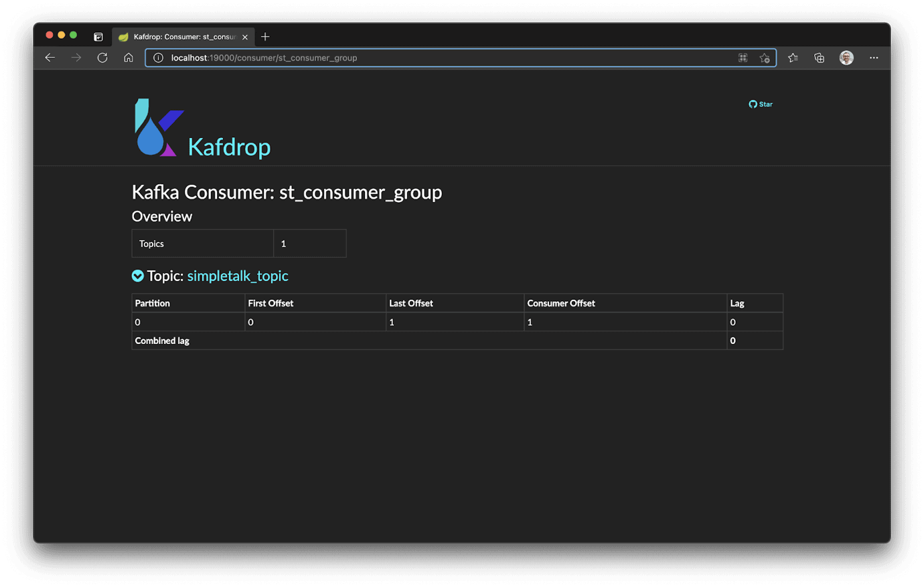Click the Overview heading
The image size is (924, 587).
coord(162,216)
